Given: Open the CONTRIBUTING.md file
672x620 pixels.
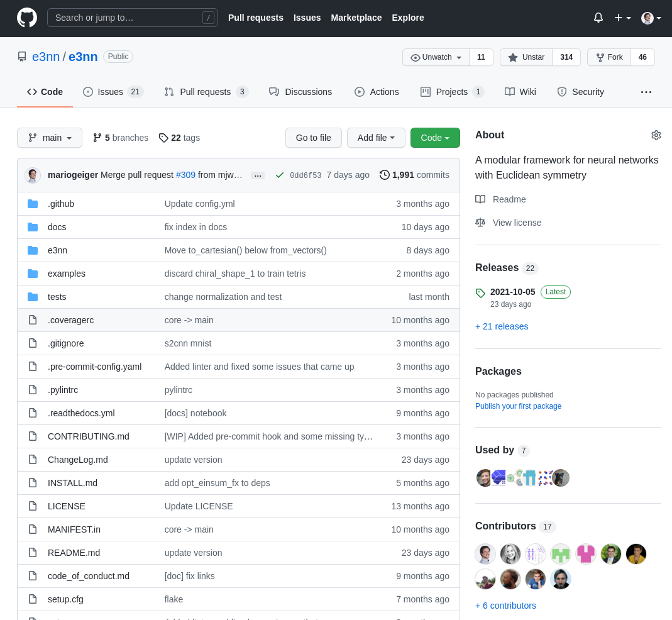Looking at the screenshot, I should pyautogui.click(x=89, y=436).
